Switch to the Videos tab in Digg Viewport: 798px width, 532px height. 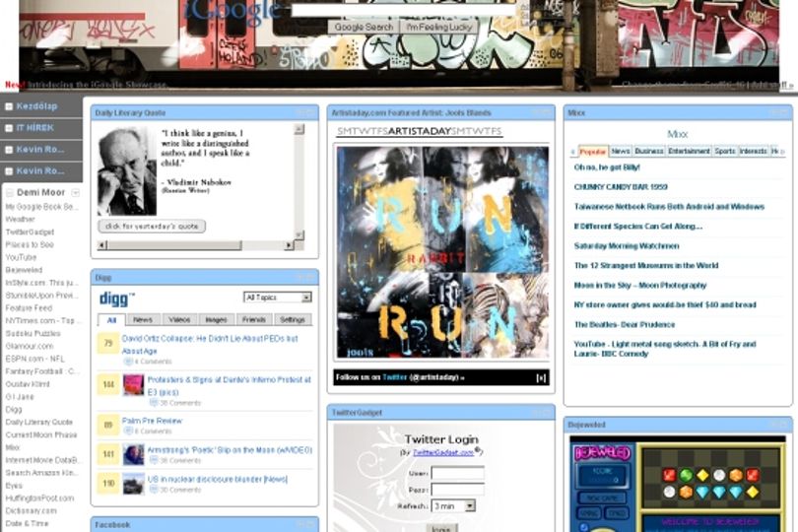click(x=179, y=320)
